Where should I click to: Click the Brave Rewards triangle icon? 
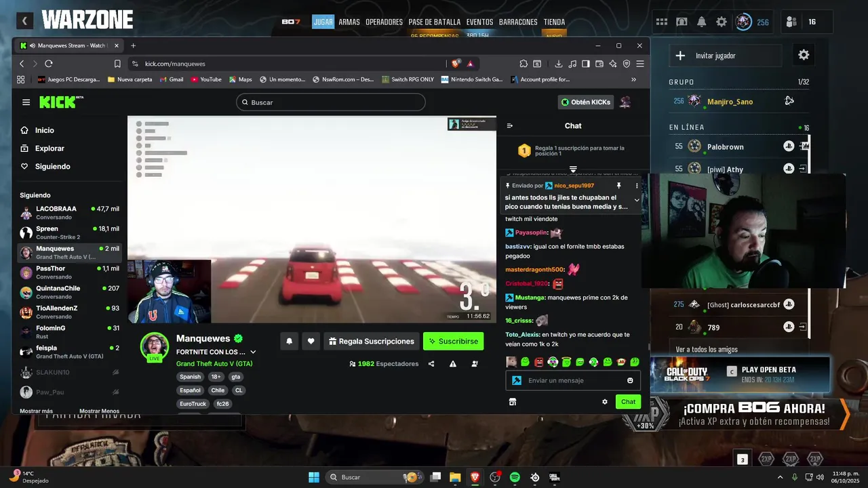[x=469, y=63]
